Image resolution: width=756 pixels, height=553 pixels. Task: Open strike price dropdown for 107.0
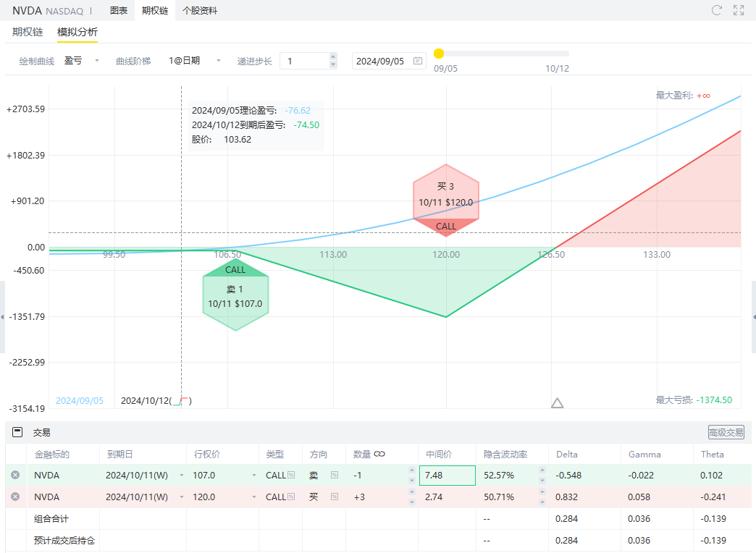[x=254, y=476]
